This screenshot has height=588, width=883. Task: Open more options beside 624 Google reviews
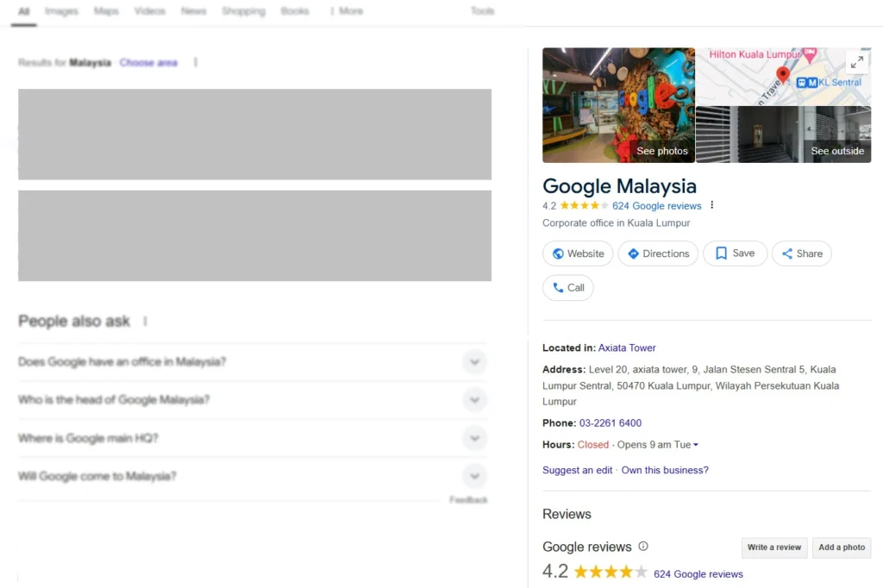[x=712, y=206]
